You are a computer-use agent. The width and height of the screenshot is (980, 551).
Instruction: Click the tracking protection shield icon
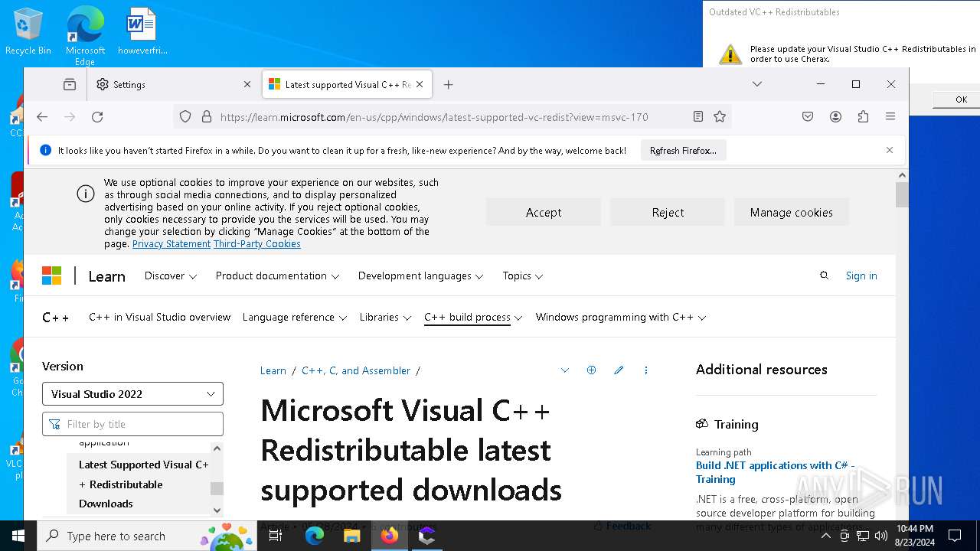coord(185,116)
